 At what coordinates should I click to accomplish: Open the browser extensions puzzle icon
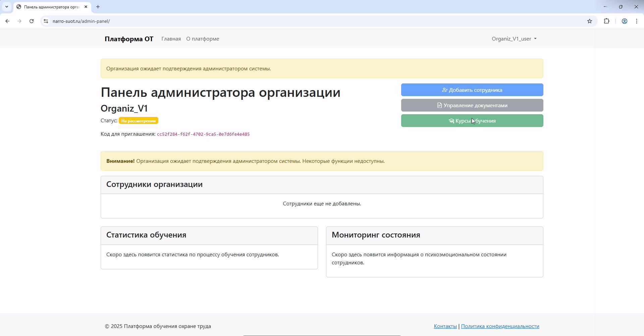607,21
